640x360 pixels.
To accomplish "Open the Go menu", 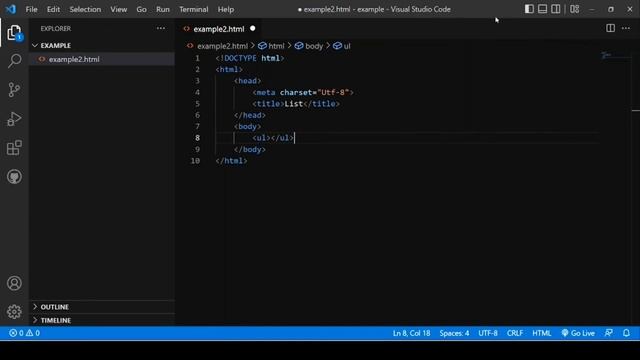I will tap(141, 9).
